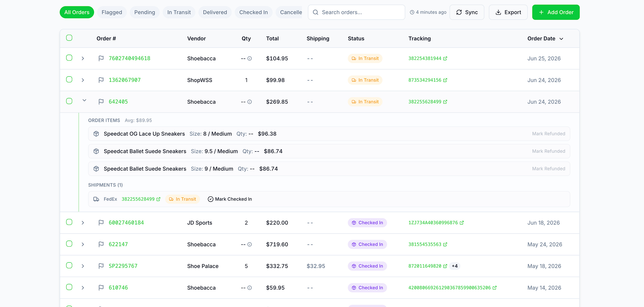Screen dimensions: 644x307
Task: Open external link icon for tracking 381554535563
Action: coord(445,244)
